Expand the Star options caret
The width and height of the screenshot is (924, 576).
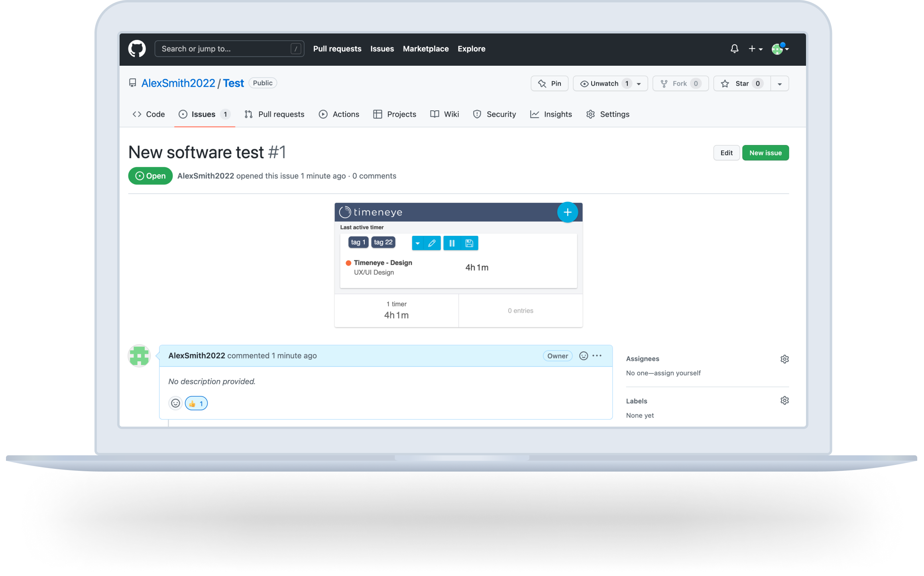780,83
